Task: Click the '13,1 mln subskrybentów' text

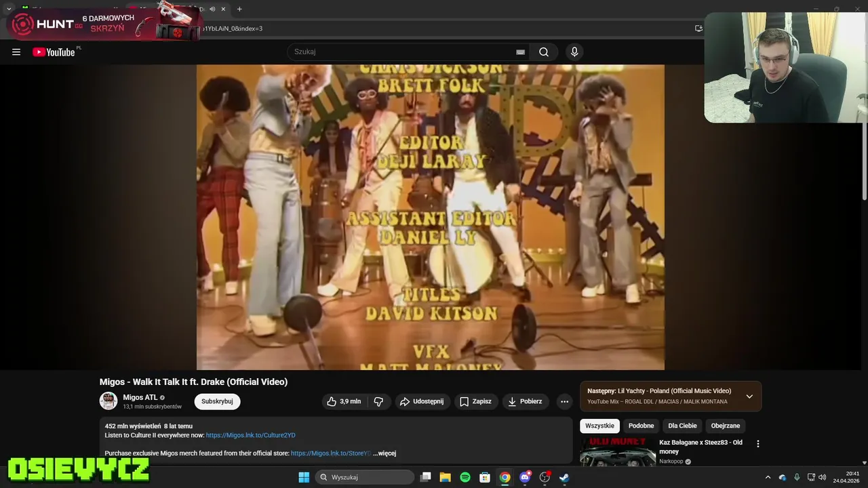Action: tap(152, 407)
